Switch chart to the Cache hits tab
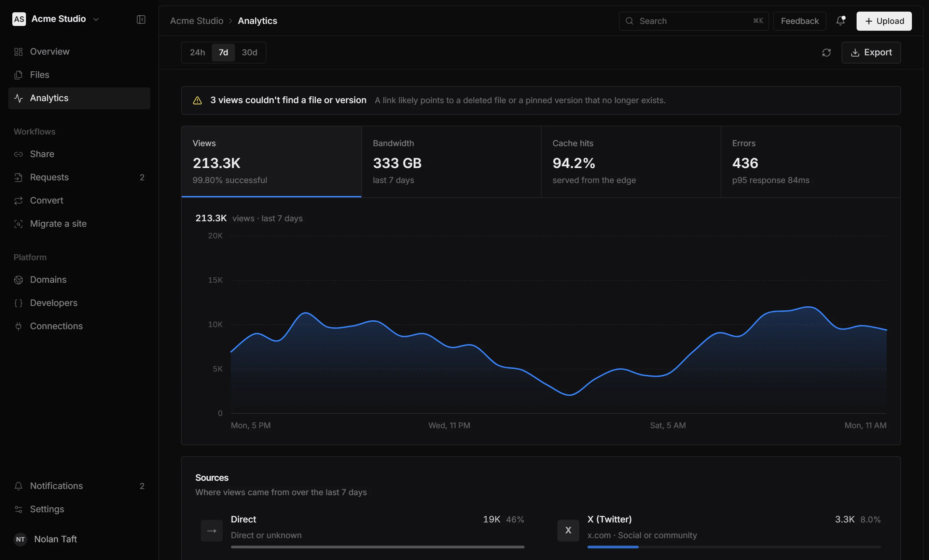 click(x=631, y=162)
